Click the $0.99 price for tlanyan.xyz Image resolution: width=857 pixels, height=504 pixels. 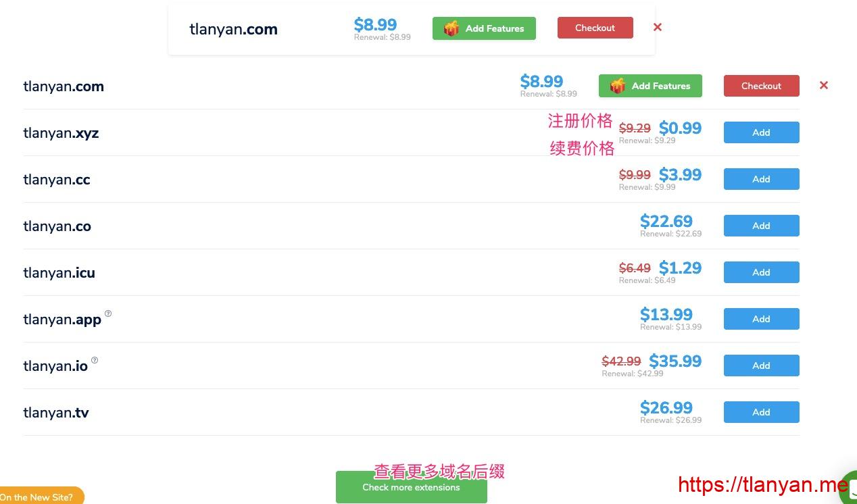click(x=680, y=128)
